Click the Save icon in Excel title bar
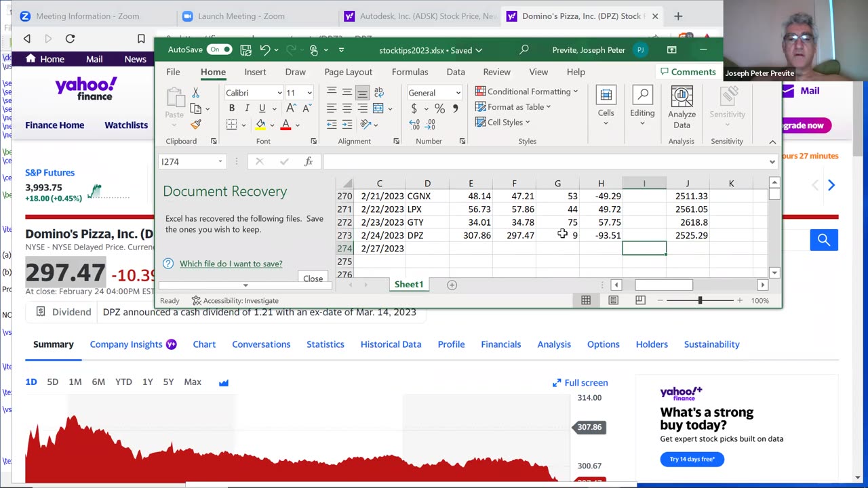This screenshot has width=868, height=488. click(245, 49)
